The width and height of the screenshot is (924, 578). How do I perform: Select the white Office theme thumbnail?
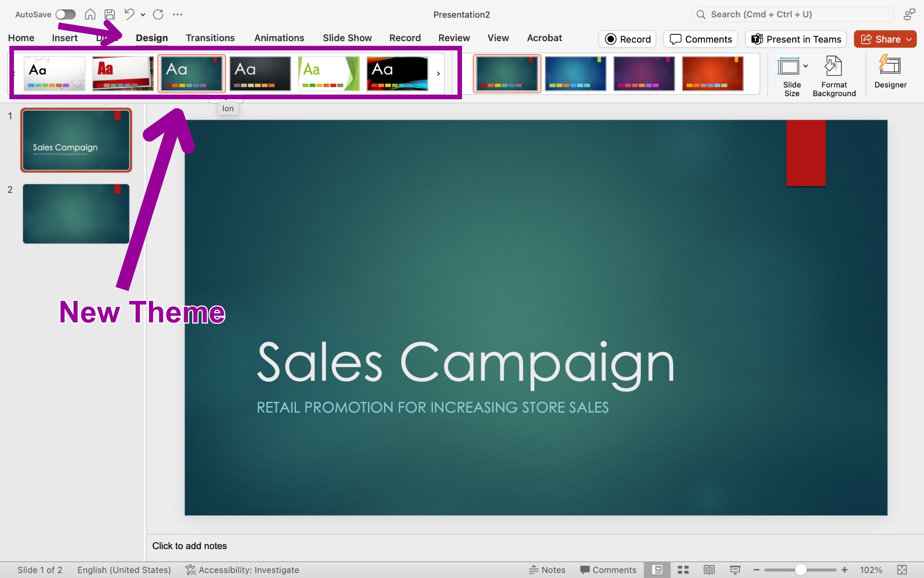coord(54,73)
